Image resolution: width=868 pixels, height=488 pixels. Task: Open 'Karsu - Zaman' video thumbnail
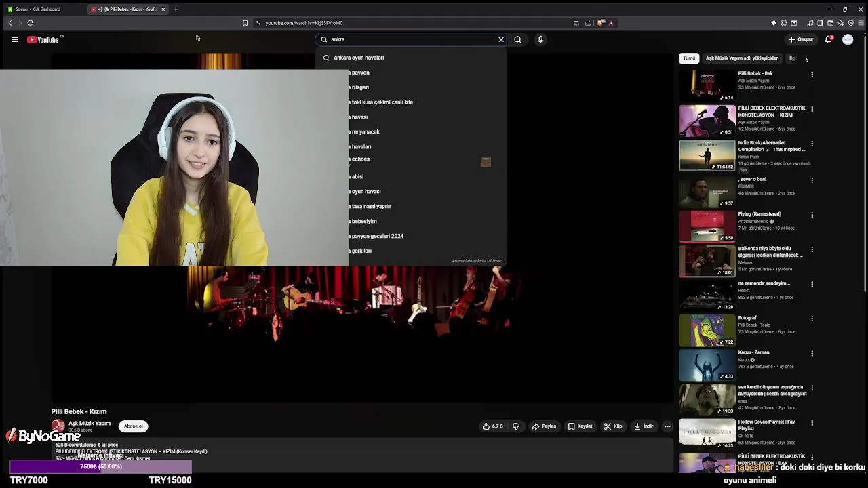(707, 364)
